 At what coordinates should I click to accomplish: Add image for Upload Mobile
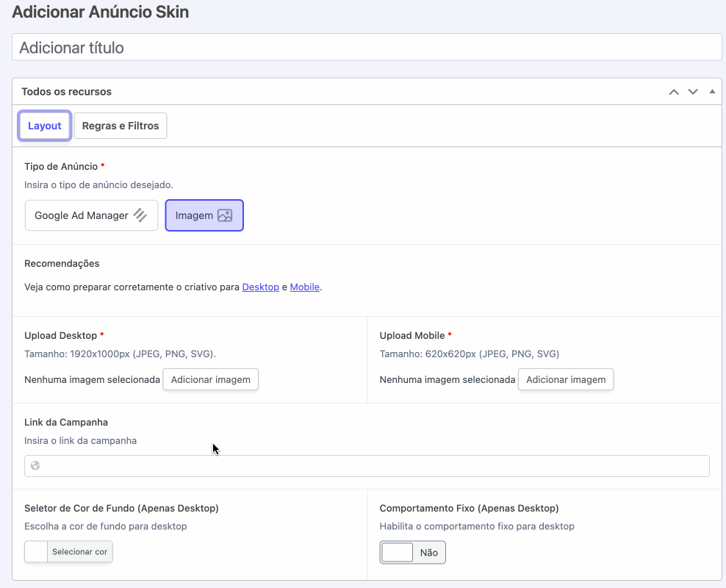pyautogui.click(x=566, y=380)
